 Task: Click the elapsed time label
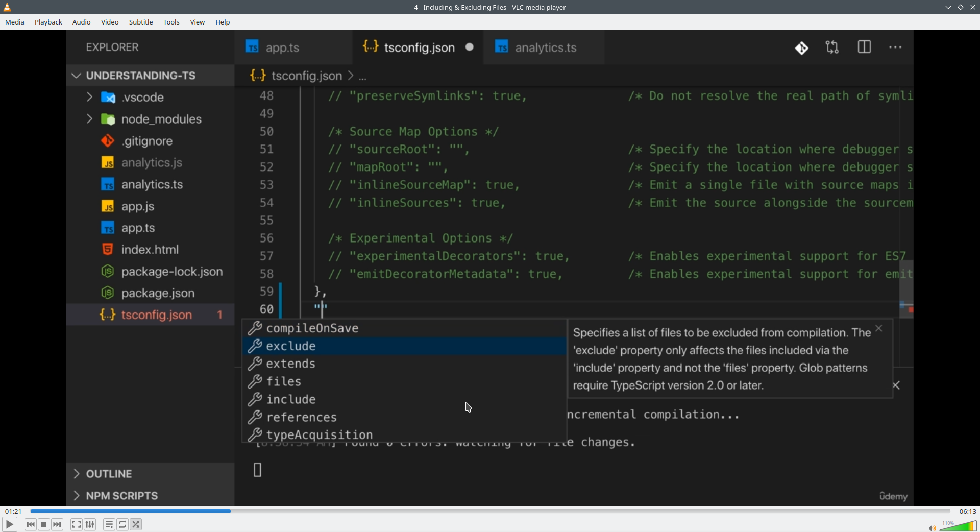click(x=13, y=511)
